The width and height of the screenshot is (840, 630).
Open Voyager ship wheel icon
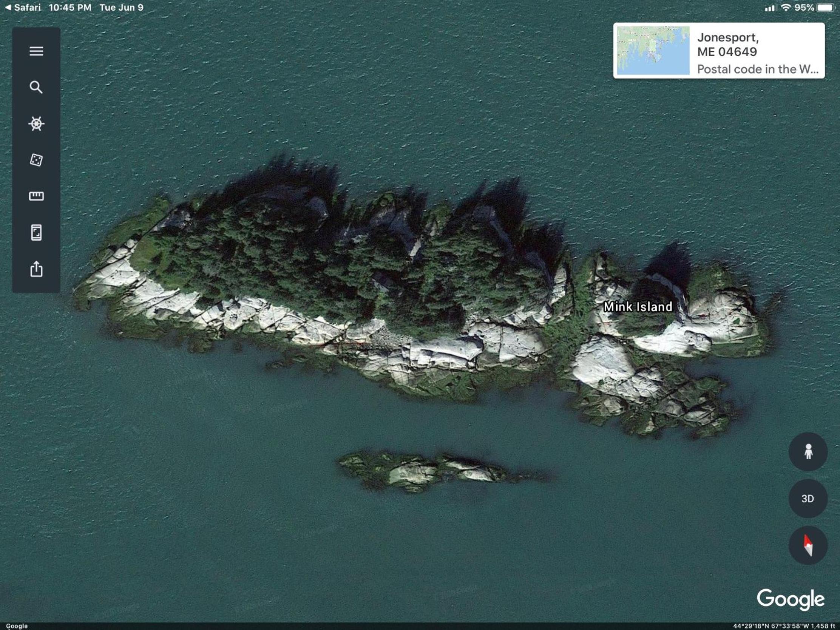[x=36, y=124]
